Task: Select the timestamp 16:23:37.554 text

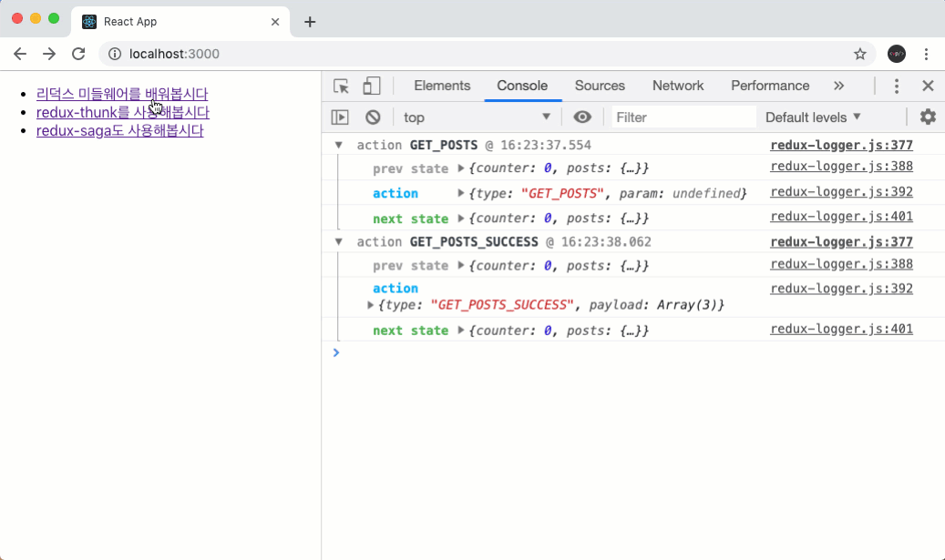Action: pos(546,145)
